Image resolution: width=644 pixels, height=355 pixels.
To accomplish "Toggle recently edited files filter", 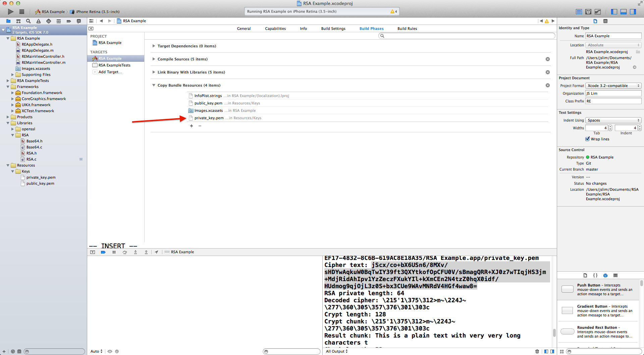I will [x=13, y=351].
